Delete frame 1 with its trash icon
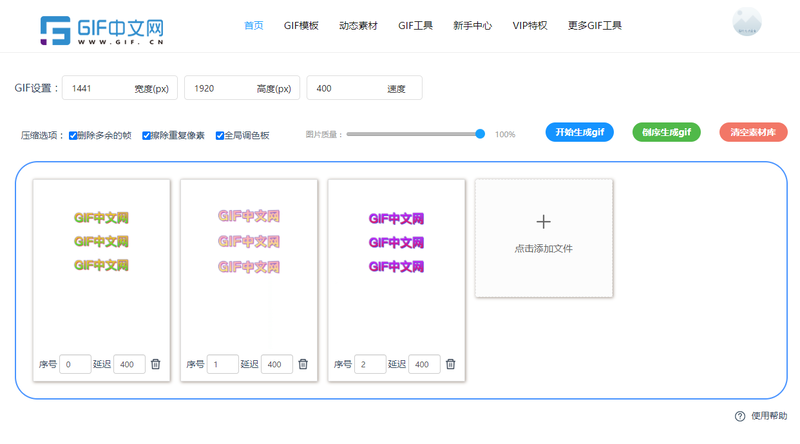Screen dimensions: 800x444 pyautogui.click(x=303, y=364)
